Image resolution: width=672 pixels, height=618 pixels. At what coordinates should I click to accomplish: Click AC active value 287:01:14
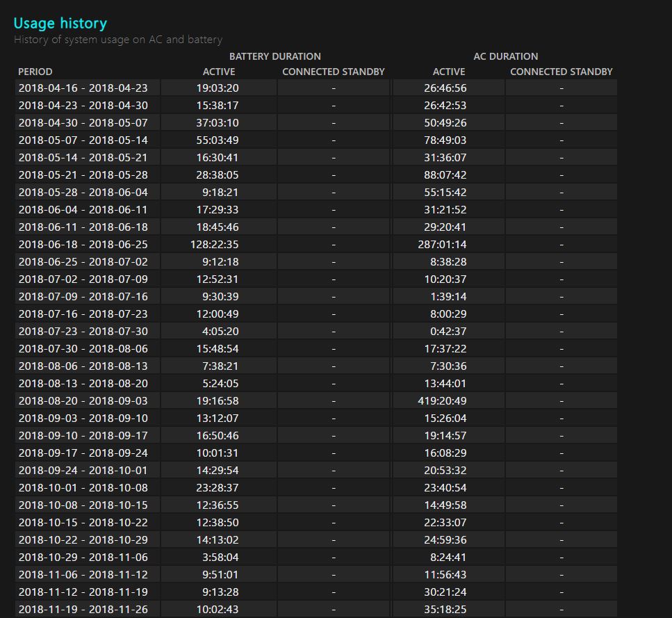442,244
